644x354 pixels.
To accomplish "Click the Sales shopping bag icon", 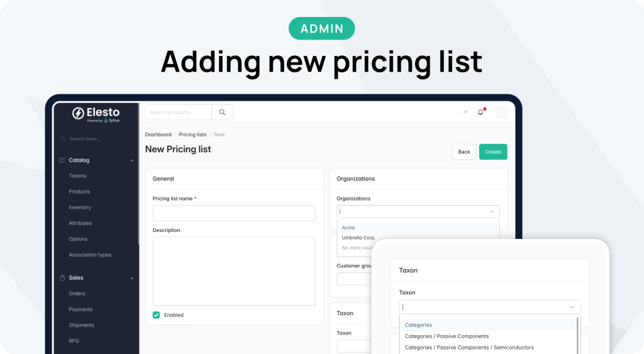I will (62, 278).
